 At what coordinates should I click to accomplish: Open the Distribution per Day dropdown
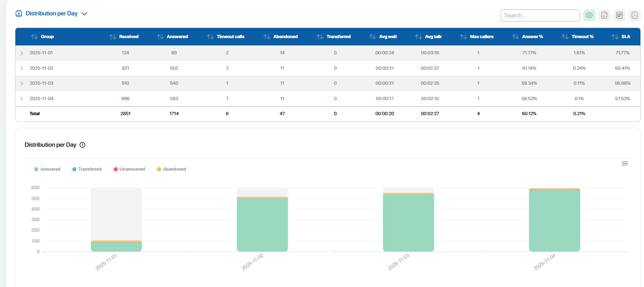[x=84, y=14]
